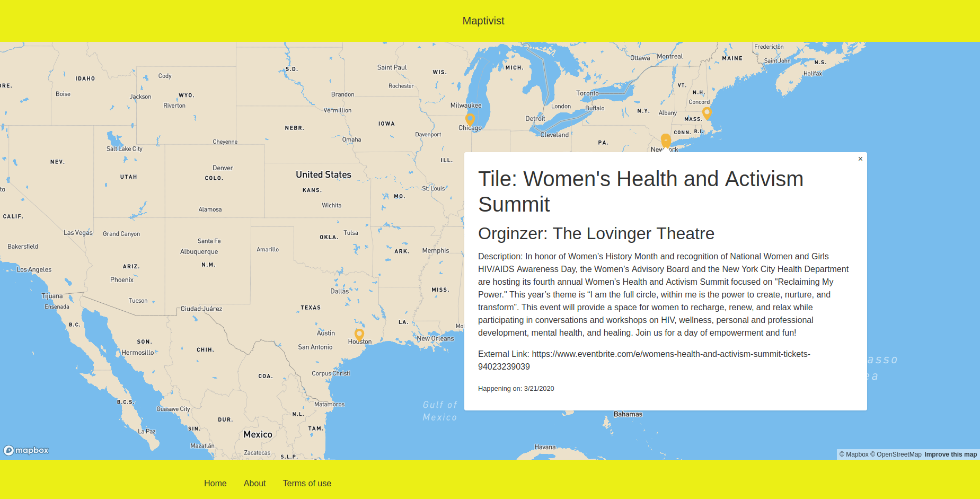Click the Las Vegas map label
The image size is (980, 499).
pyautogui.click(x=78, y=233)
